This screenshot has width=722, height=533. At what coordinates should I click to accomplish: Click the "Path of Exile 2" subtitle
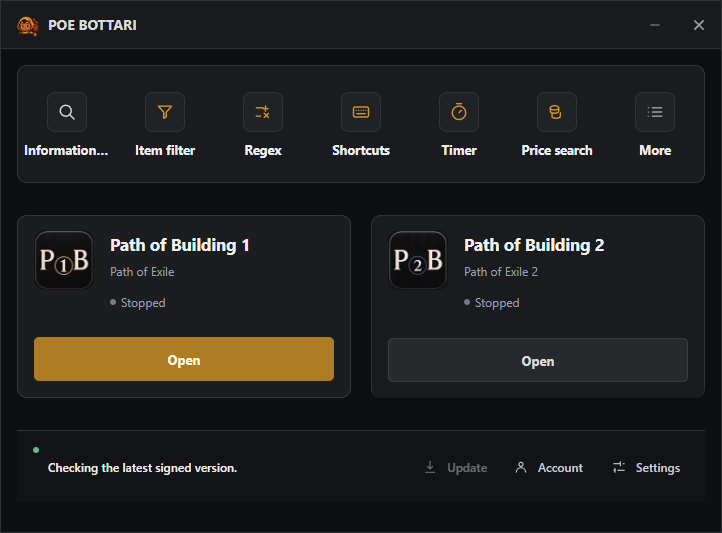tap(501, 272)
